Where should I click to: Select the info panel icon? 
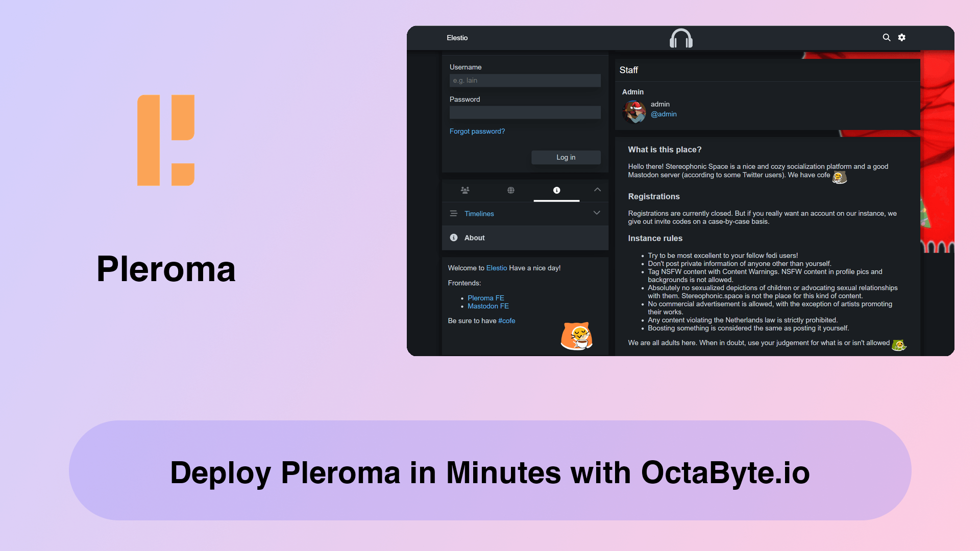coord(557,190)
